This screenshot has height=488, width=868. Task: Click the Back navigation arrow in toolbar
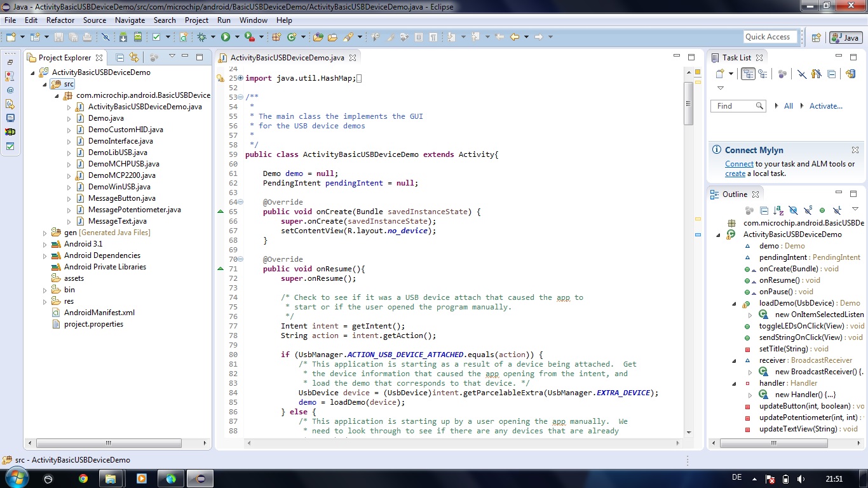tap(515, 37)
